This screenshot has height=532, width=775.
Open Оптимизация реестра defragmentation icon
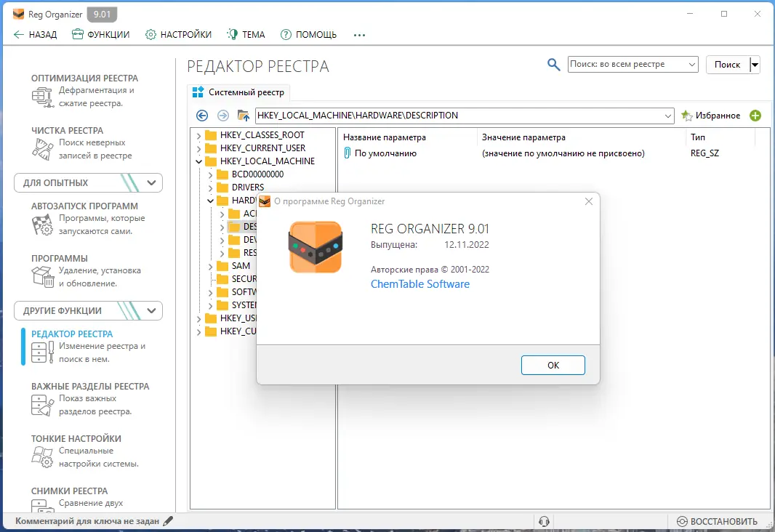pyautogui.click(x=42, y=97)
